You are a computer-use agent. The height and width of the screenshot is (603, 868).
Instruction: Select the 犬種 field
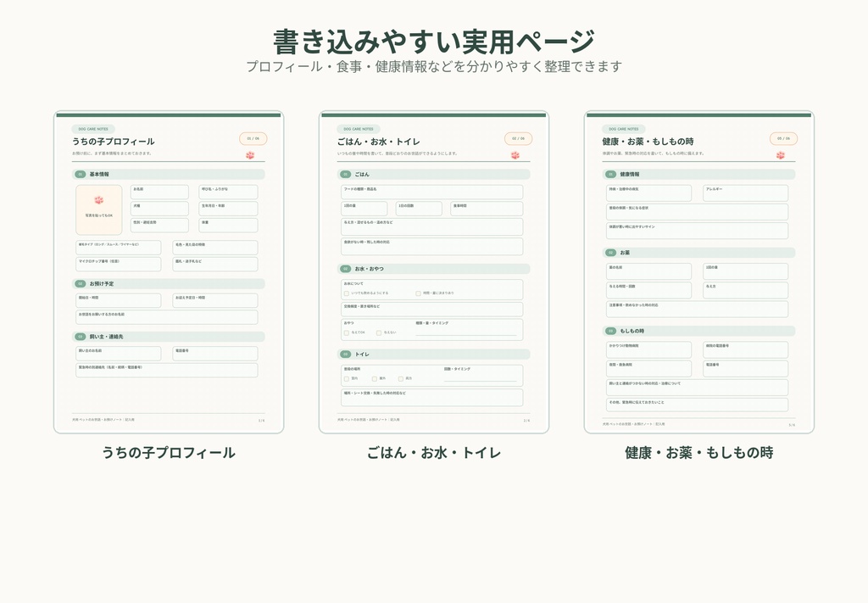pyautogui.click(x=159, y=209)
